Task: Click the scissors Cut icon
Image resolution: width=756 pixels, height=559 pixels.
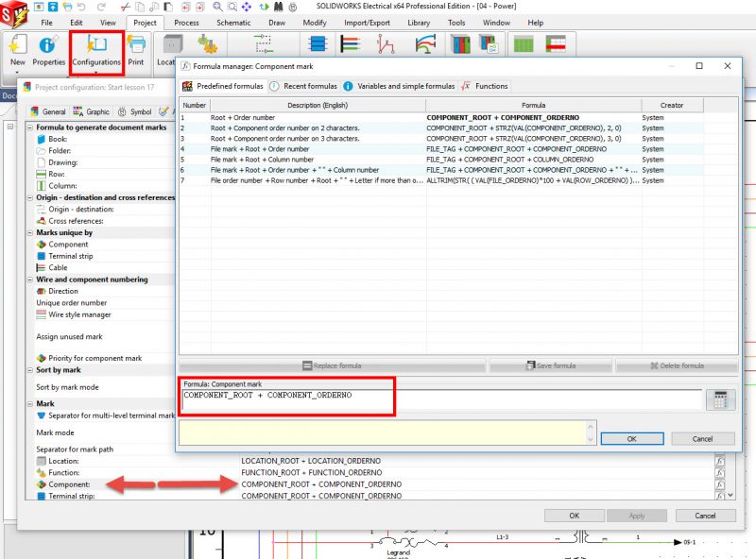Action: tap(125, 7)
